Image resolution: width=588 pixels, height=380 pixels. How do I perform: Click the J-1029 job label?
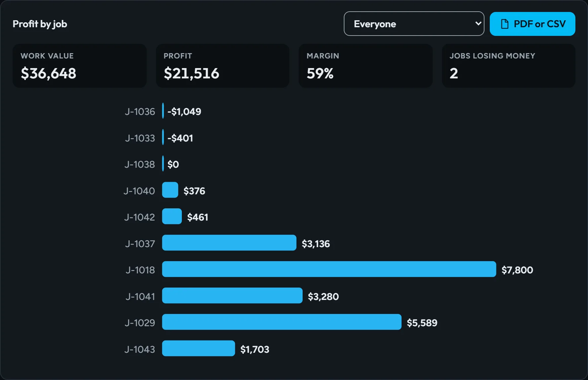(140, 323)
